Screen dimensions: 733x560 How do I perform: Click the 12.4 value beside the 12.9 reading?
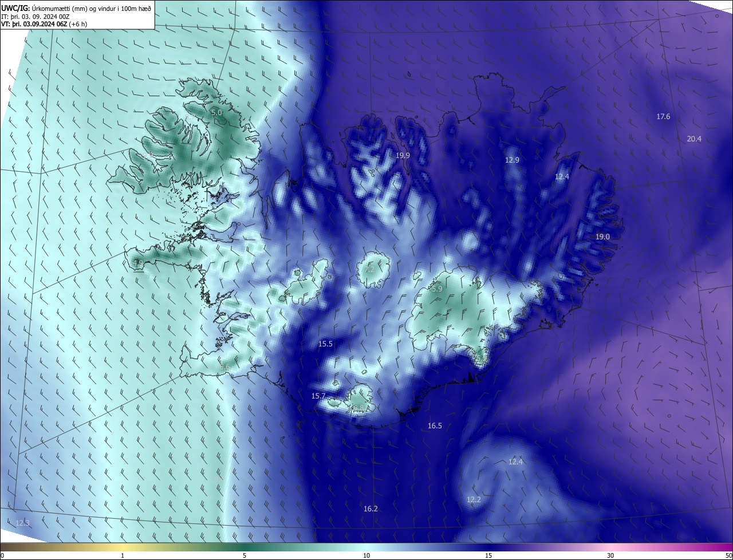click(562, 177)
